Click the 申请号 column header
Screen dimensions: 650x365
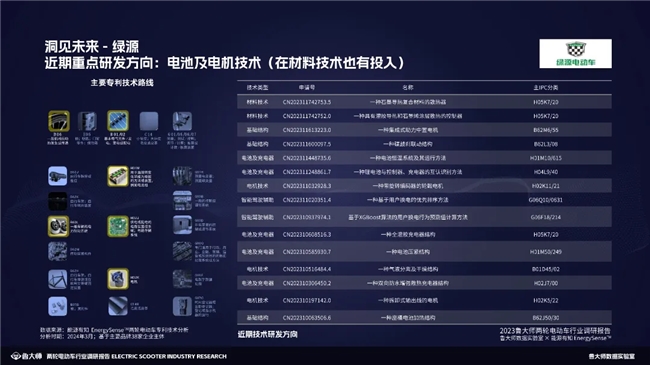[x=307, y=88]
